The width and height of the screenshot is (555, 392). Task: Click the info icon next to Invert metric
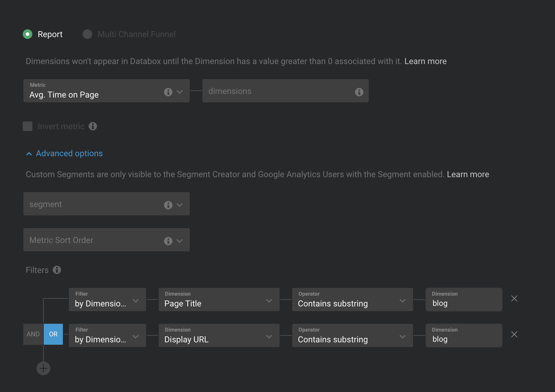[93, 126]
